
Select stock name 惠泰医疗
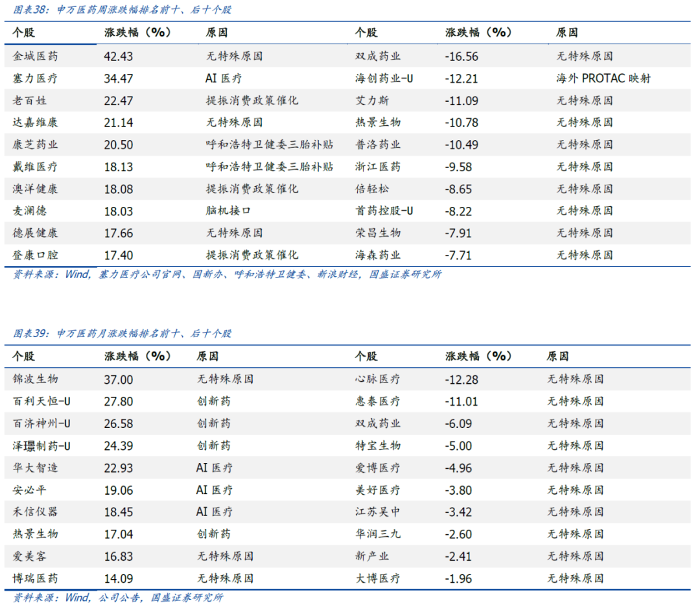click(378, 401)
